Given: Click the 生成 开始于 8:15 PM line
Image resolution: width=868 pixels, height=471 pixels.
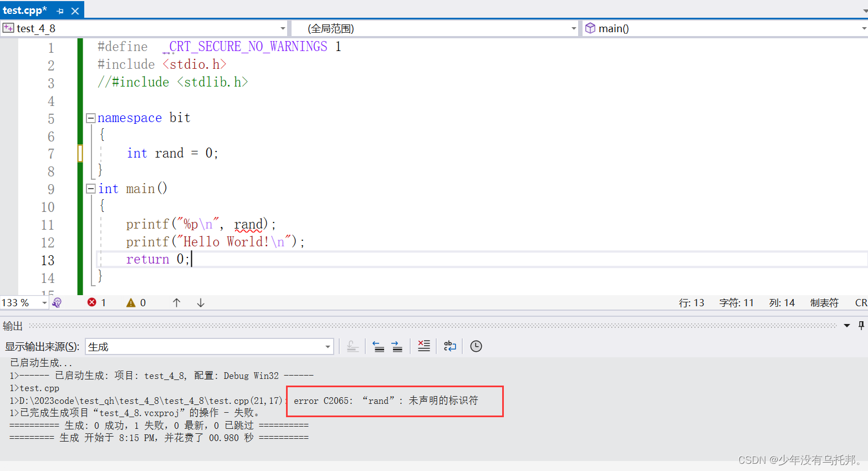Looking at the screenshot, I should (x=159, y=438).
